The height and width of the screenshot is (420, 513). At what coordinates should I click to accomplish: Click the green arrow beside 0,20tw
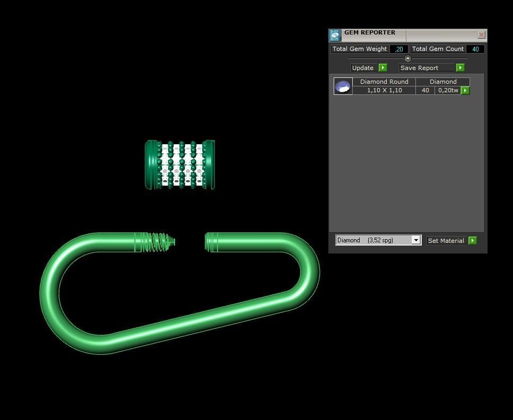[465, 90]
